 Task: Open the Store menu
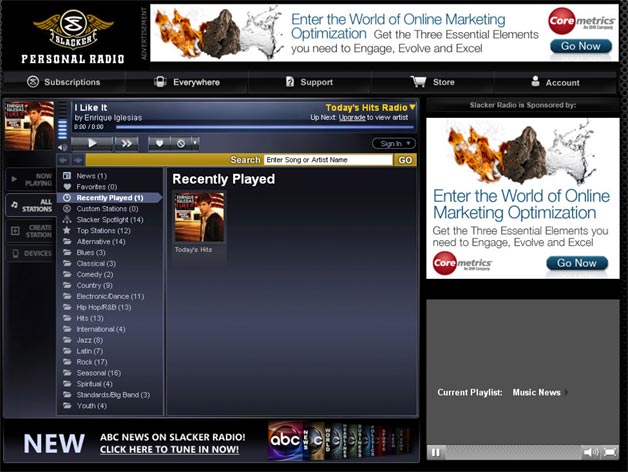pyautogui.click(x=433, y=82)
